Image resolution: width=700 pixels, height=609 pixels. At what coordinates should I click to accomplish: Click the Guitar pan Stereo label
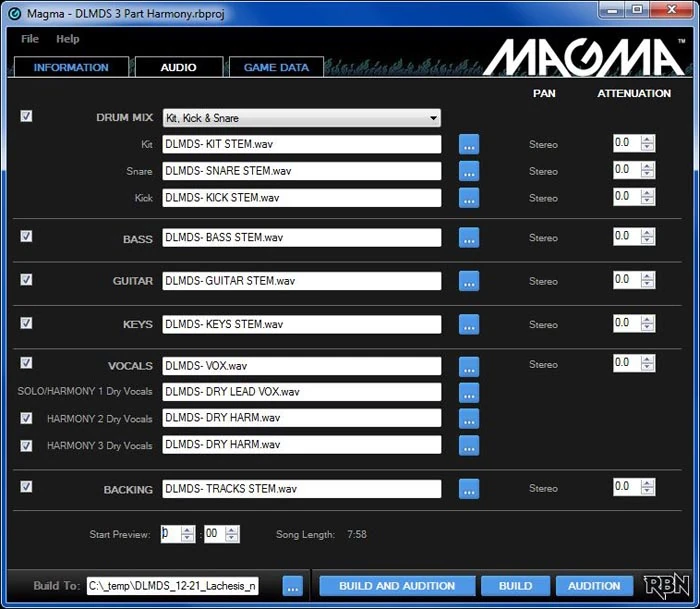[543, 282]
